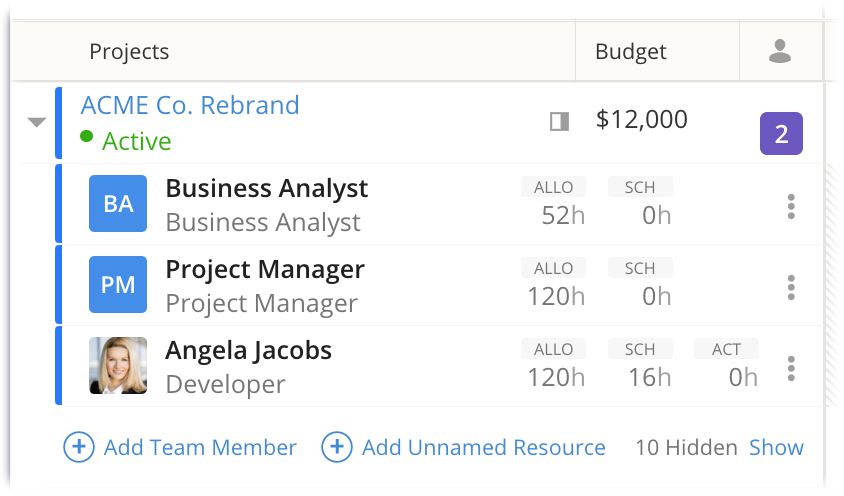Click the Budget column header
Image resolution: width=844 pixels, height=496 pixels.
630,52
